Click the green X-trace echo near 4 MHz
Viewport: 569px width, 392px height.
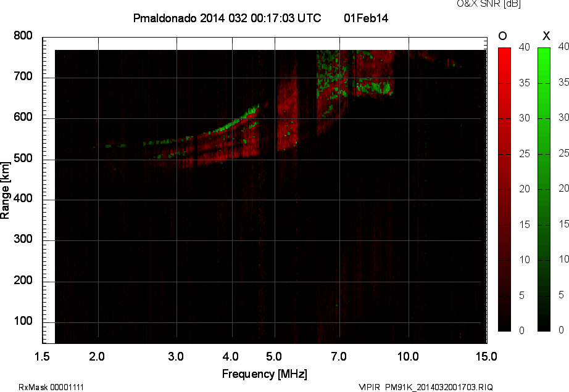[232, 123]
